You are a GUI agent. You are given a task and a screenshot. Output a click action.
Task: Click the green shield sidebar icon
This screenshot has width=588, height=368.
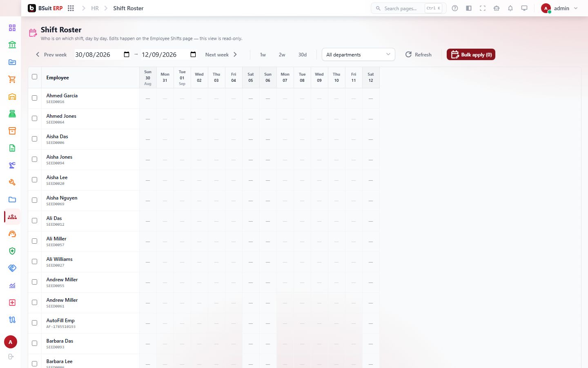pyautogui.click(x=12, y=251)
